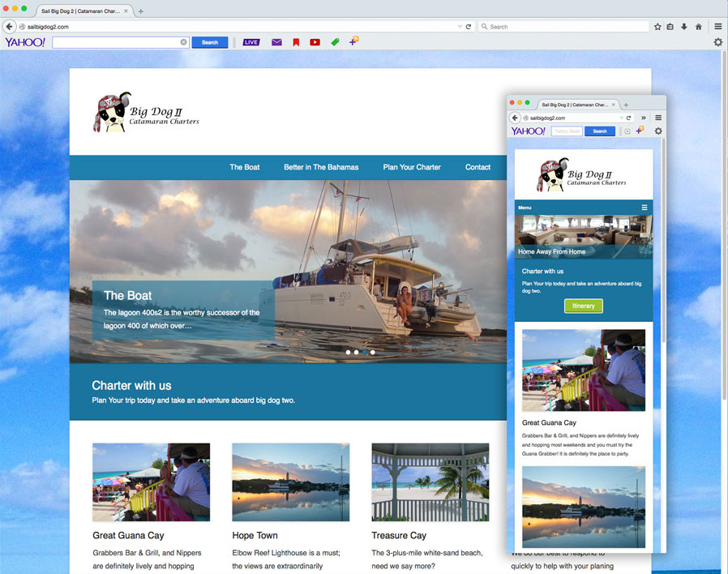Click the red bookmark toolbar icon
Screen dimensions: 728x574
pyautogui.click(x=296, y=42)
